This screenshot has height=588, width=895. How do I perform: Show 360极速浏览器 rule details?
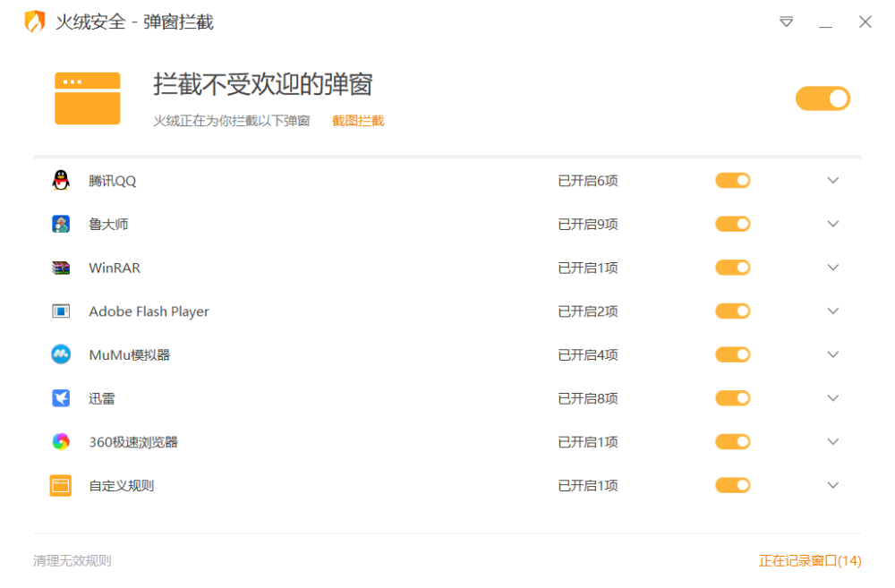[x=832, y=442]
